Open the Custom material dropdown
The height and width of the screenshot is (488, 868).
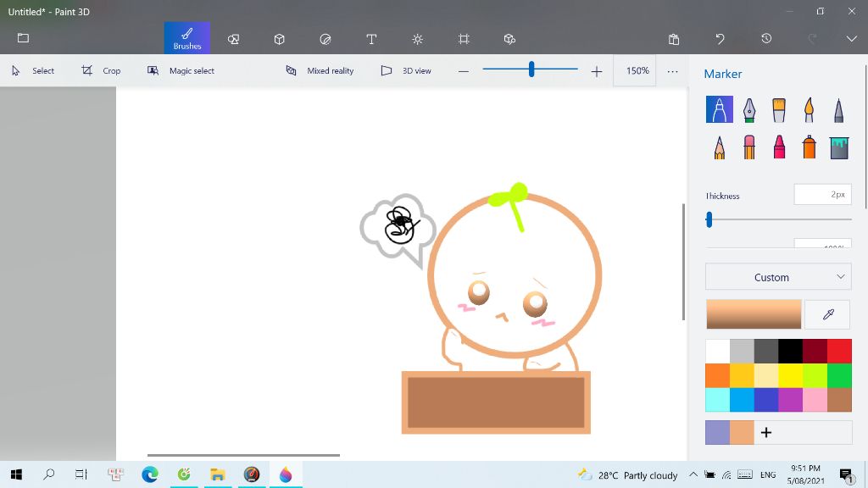point(778,277)
